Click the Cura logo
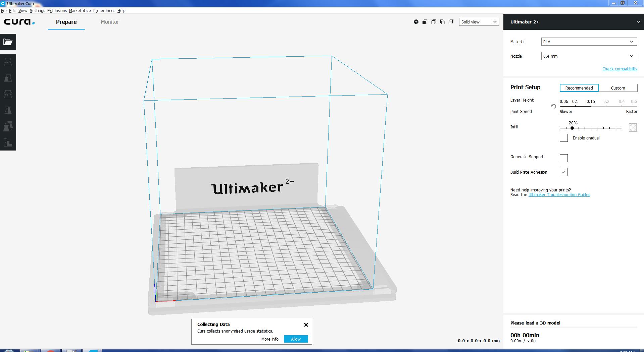The image size is (644, 352). (x=19, y=22)
